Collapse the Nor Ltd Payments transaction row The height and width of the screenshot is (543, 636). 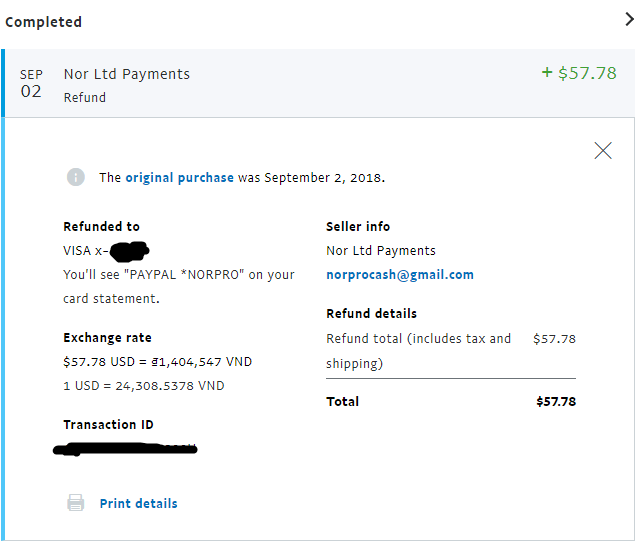(x=300, y=84)
